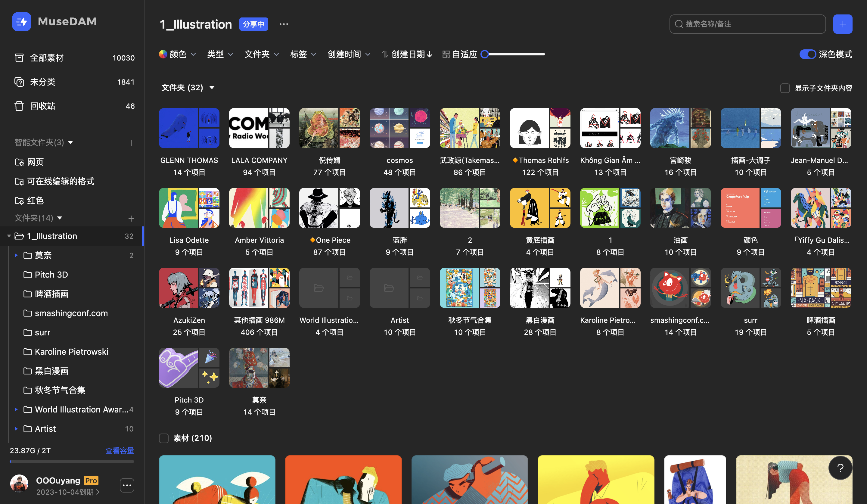Check the 素材 (210) select-all checkbox
This screenshot has width=867, height=504.
(x=164, y=438)
